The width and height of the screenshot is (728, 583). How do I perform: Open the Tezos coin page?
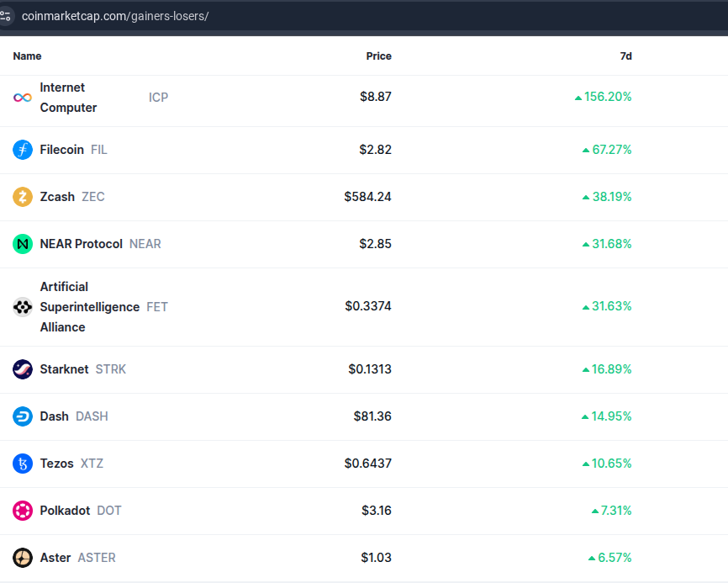56,464
